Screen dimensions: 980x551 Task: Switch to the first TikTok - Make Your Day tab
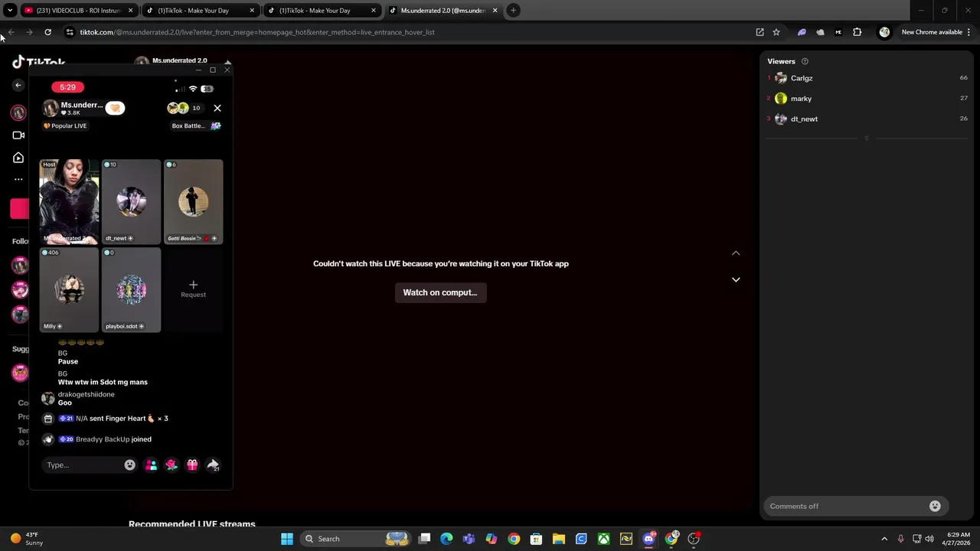click(201, 11)
